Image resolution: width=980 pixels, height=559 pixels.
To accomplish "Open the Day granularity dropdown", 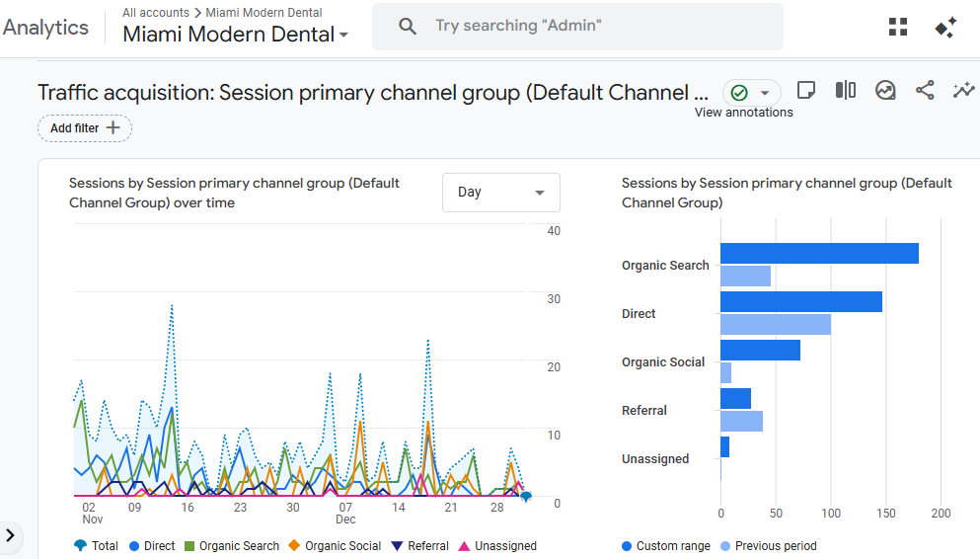I will [x=500, y=193].
